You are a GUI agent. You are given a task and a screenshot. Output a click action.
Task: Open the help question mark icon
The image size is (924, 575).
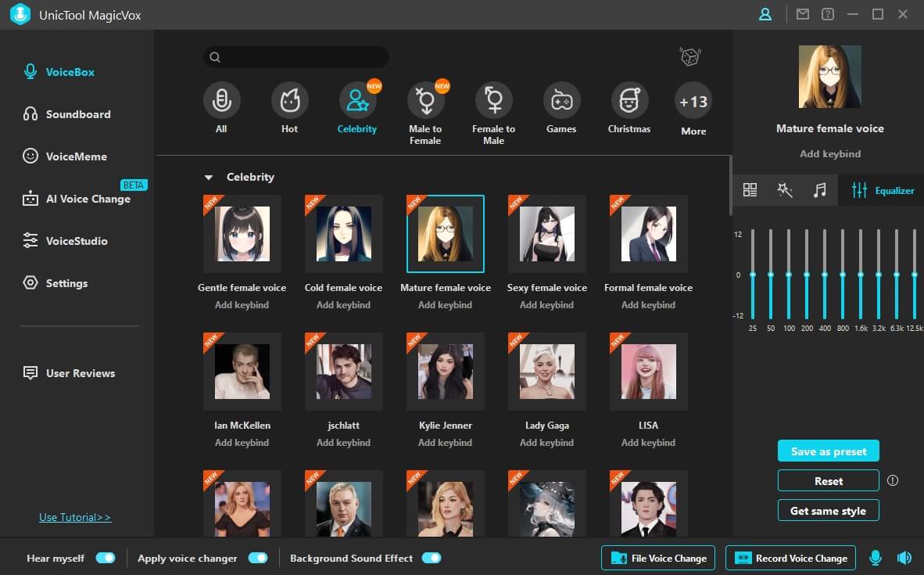click(828, 14)
